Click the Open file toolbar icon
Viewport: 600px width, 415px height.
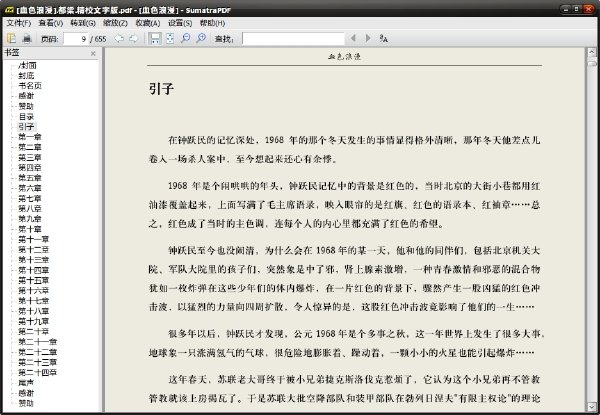tap(11, 38)
